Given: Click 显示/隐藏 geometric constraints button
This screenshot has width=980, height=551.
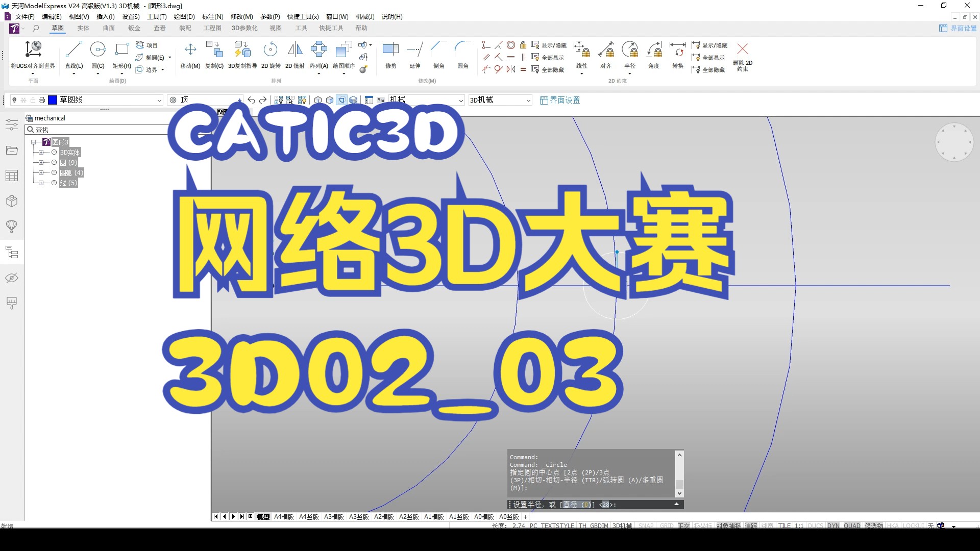Looking at the screenshot, I should pos(549,45).
